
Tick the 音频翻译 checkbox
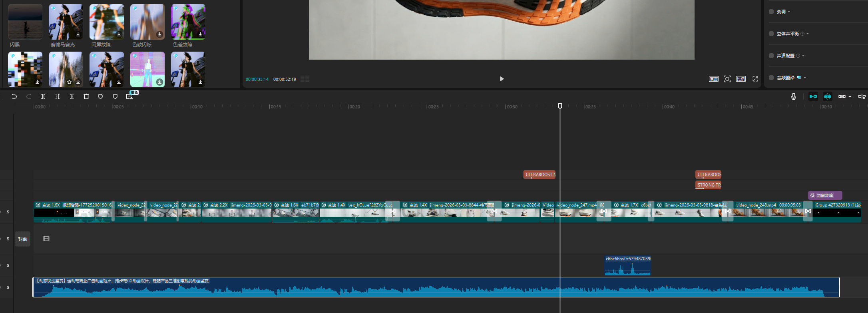(771, 78)
